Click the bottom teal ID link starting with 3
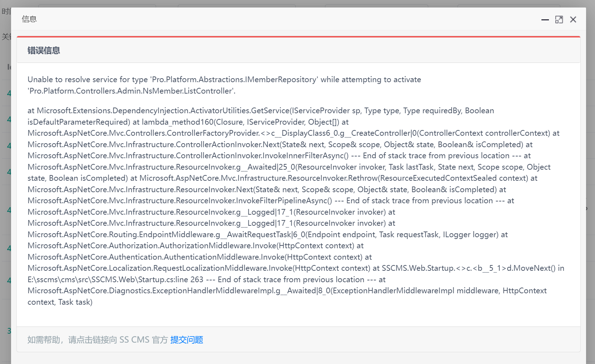This screenshot has height=364, width=595. (9, 331)
